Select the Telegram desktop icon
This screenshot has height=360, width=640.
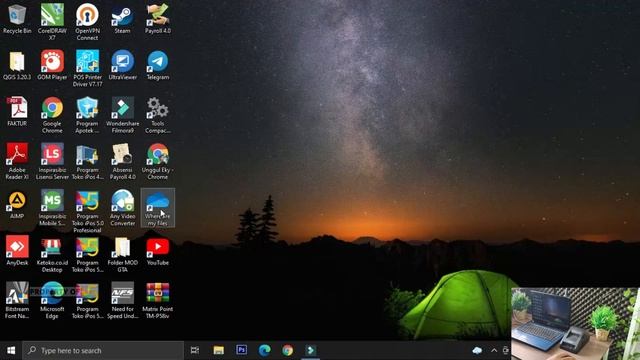click(158, 65)
